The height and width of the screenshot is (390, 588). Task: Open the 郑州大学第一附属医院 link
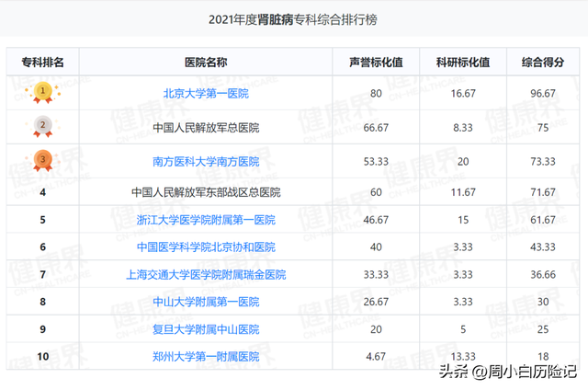click(206, 357)
